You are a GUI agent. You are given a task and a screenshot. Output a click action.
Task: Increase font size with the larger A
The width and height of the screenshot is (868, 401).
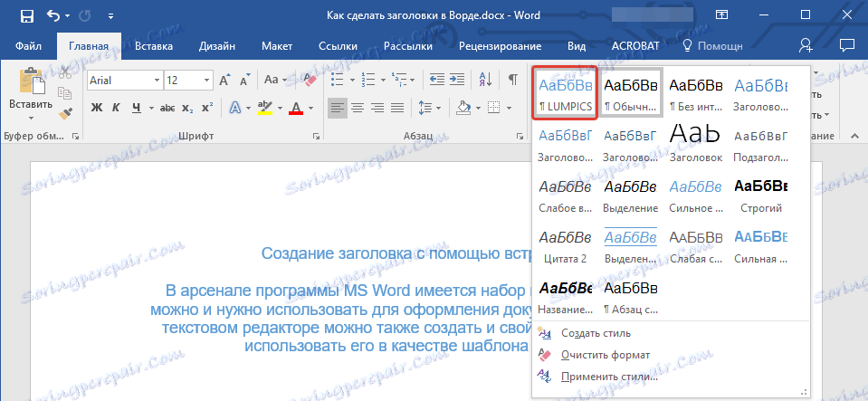[x=224, y=81]
